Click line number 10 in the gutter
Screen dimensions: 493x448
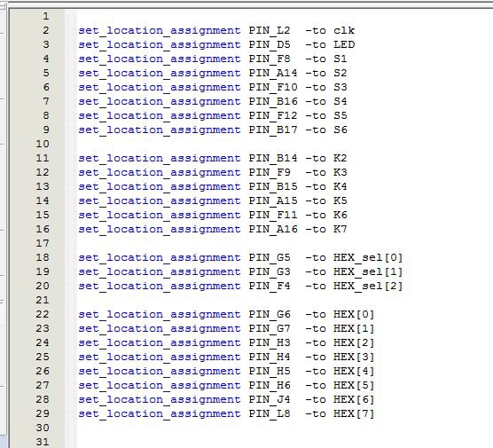tap(43, 144)
